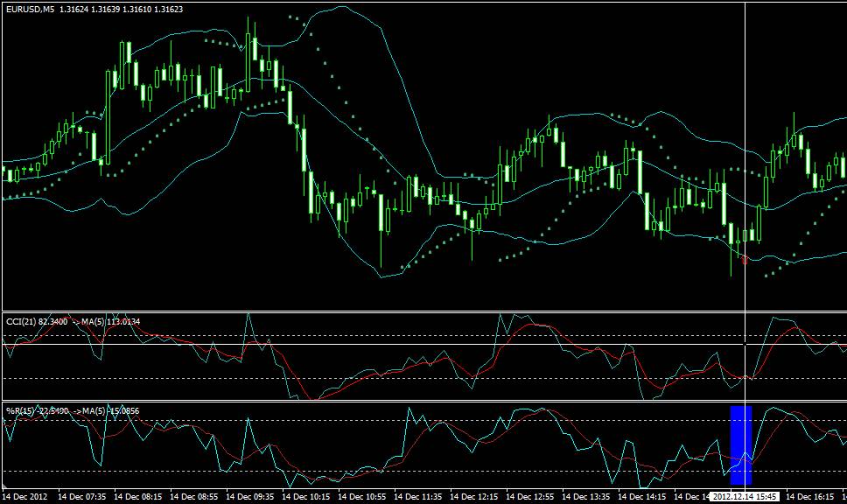The image size is (847, 504).
Task: Click the solid white horizontal line in CCI panel
Action: (x=423, y=344)
